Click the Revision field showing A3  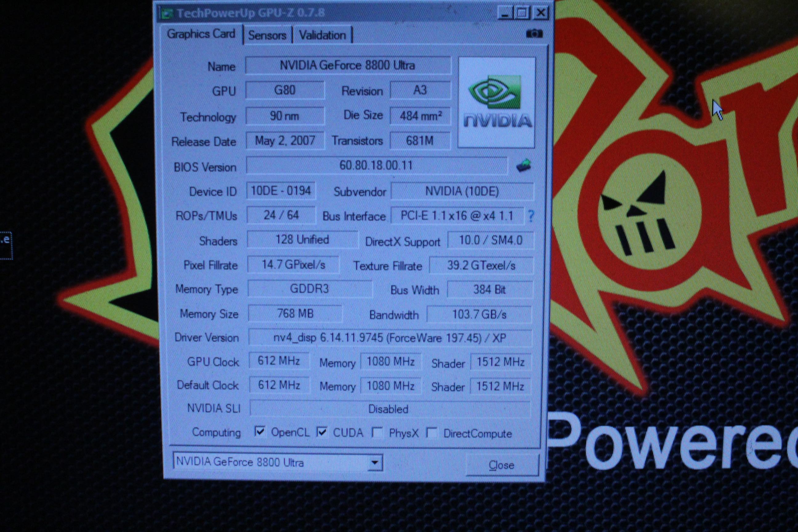coord(420,90)
